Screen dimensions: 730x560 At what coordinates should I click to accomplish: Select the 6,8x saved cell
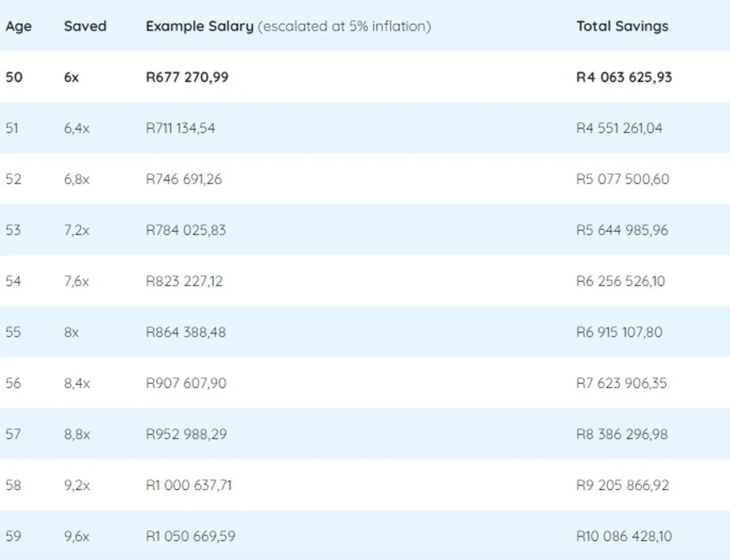[x=77, y=179]
